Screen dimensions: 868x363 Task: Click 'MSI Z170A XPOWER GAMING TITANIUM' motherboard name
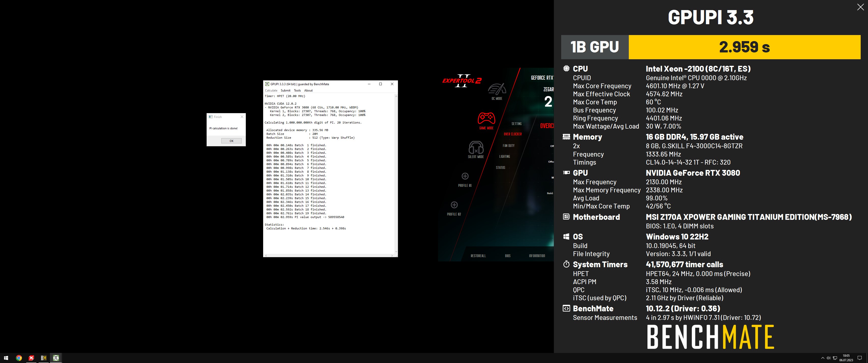click(x=749, y=217)
